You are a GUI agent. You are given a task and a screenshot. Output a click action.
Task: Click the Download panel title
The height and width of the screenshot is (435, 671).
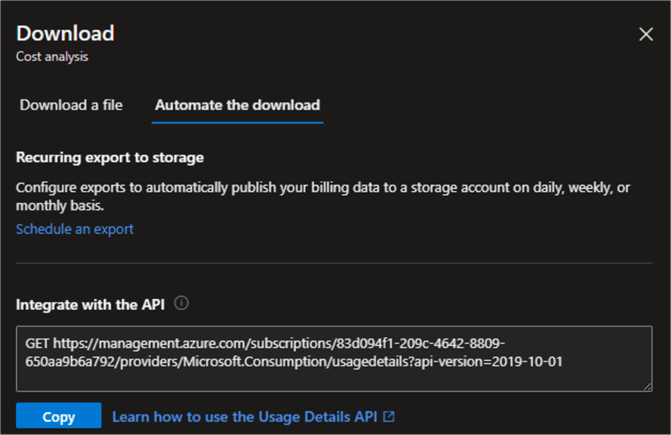pyautogui.click(x=65, y=33)
